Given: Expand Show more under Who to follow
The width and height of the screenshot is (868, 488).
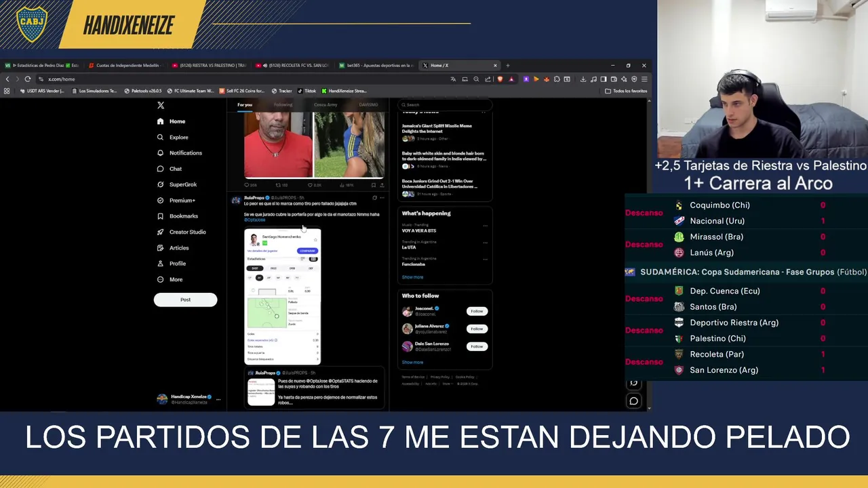Looking at the screenshot, I should 412,363.
